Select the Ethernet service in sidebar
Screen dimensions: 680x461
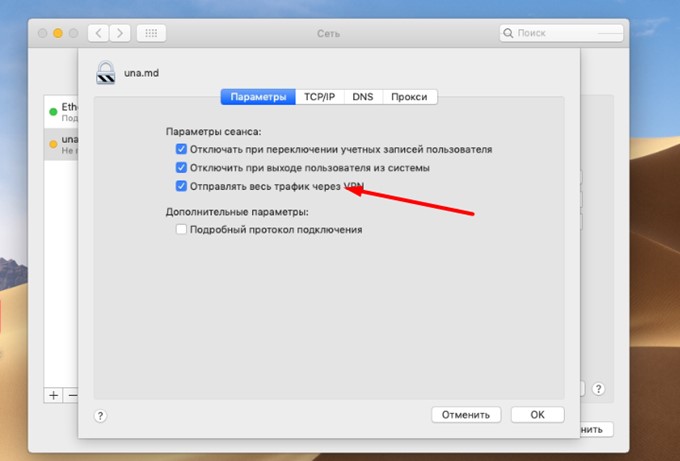pos(61,112)
